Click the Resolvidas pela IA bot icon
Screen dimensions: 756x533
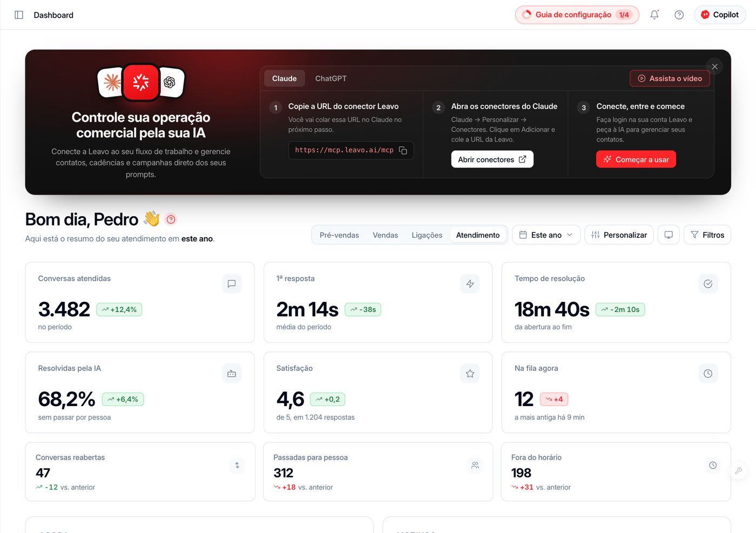(232, 374)
